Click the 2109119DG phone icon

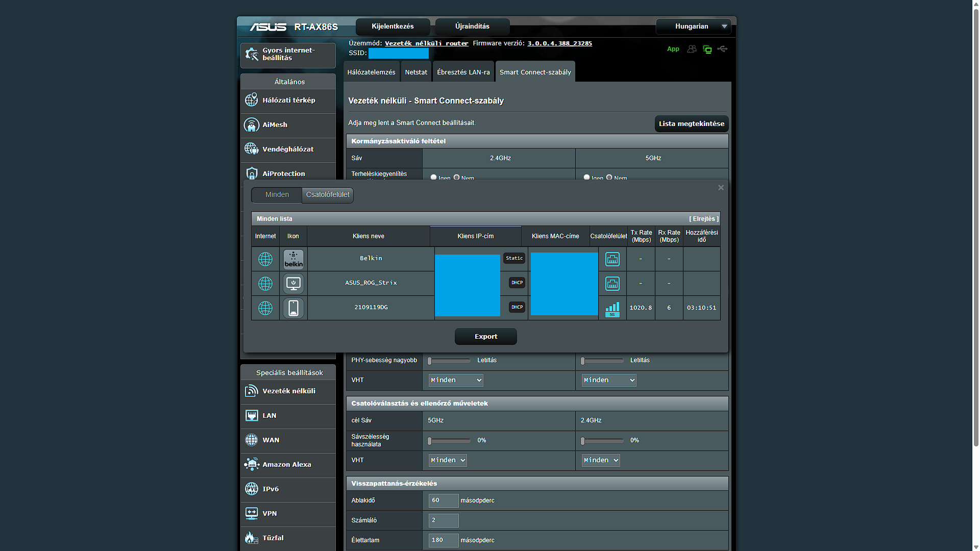[293, 308]
